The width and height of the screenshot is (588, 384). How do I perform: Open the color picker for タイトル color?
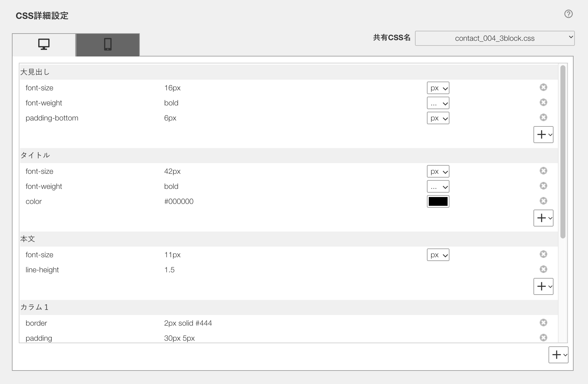click(x=438, y=201)
